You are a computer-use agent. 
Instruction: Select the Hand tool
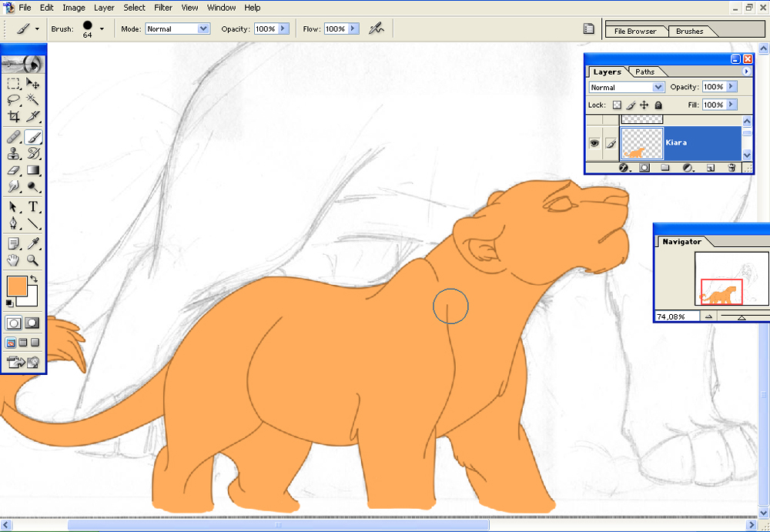14,260
